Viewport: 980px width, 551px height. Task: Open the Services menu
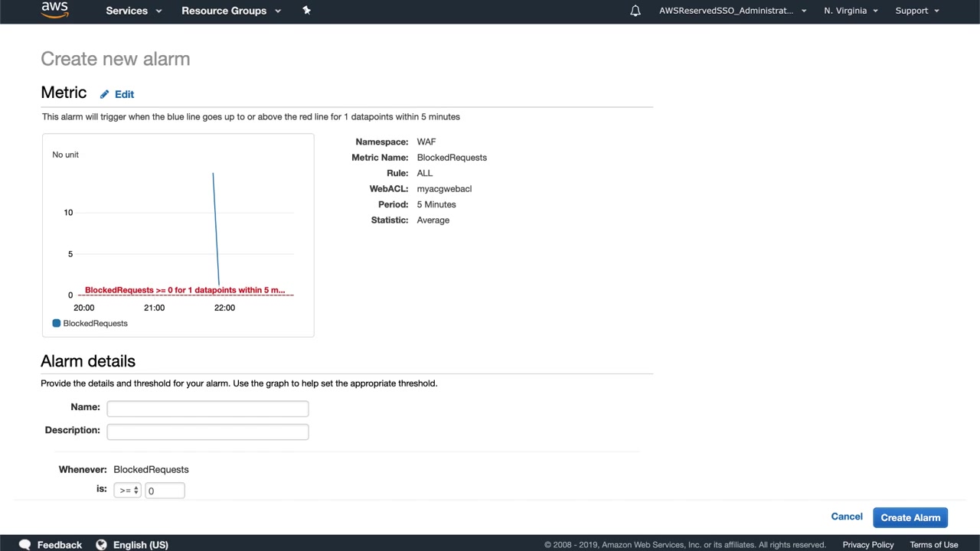point(134,11)
